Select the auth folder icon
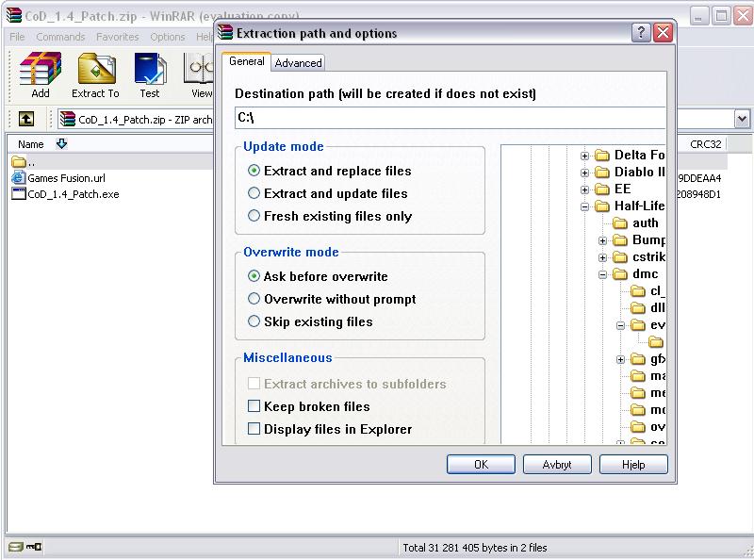Screen dimensions: 754x560 click(x=620, y=222)
